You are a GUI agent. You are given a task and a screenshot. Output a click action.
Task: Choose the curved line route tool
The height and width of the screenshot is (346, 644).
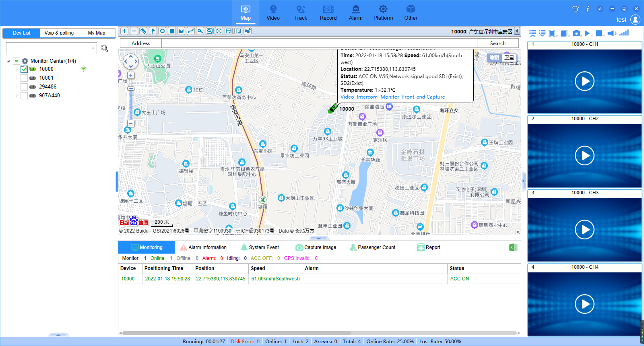191,31
